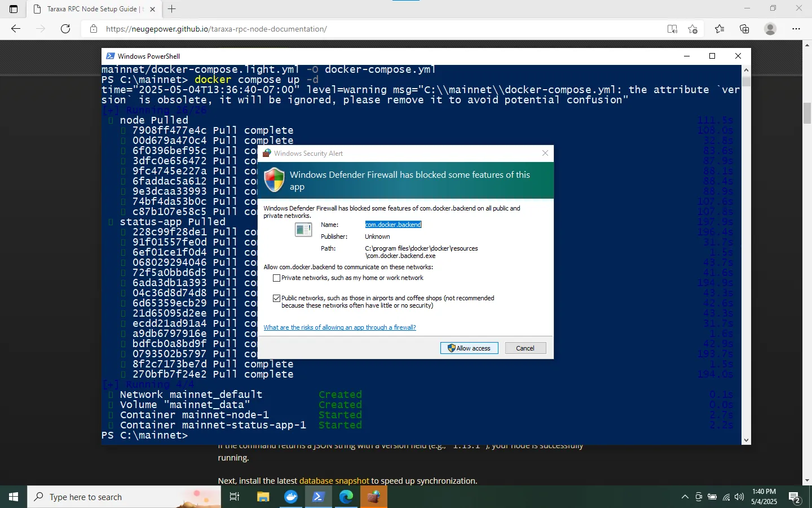Open the Collections icon in Edge toolbar
The width and height of the screenshot is (812, 508).
tap(744, 29)
